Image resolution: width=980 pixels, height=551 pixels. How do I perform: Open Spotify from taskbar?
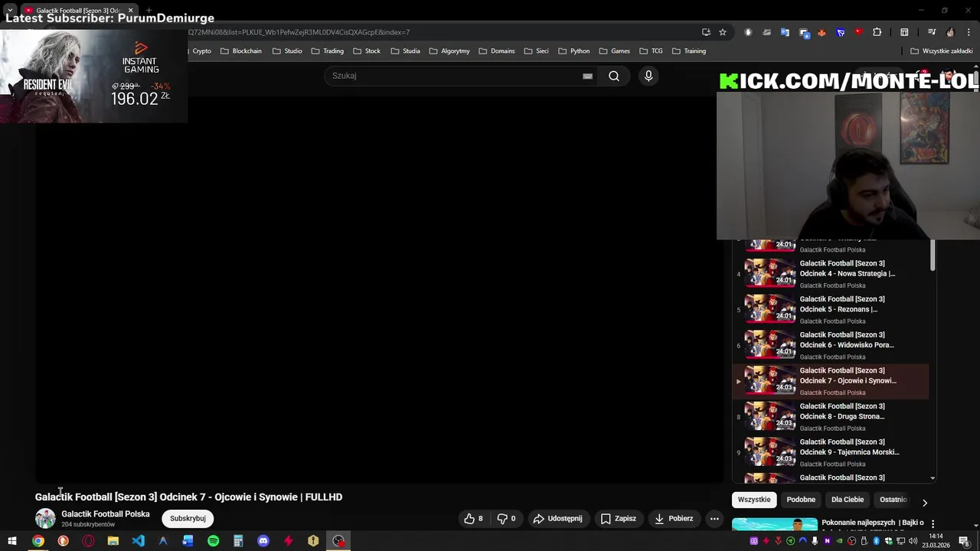[x=213, y=541]
